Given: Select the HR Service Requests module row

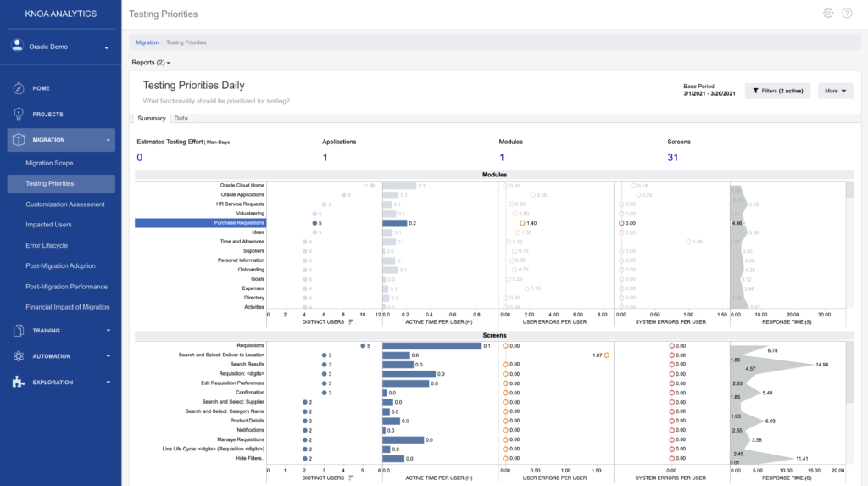Looking at the screenshot, I should tap(240, 204).
